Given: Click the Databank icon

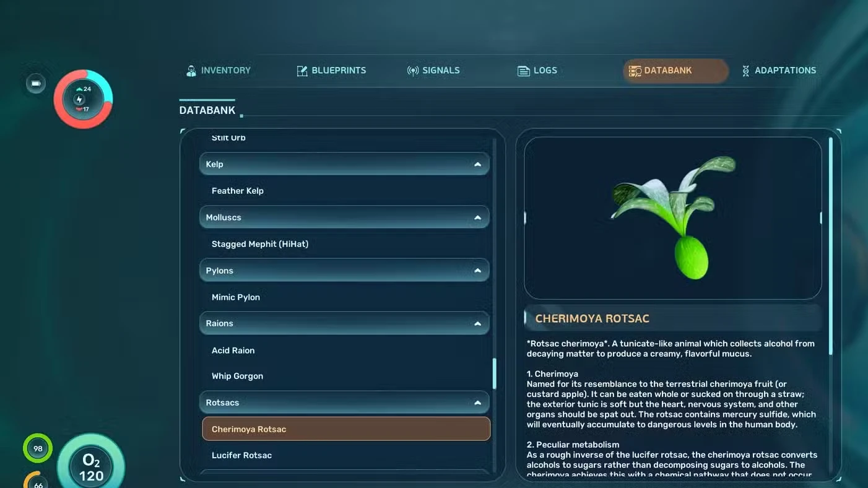Looking at the screenshot, I should coord(635,71).
